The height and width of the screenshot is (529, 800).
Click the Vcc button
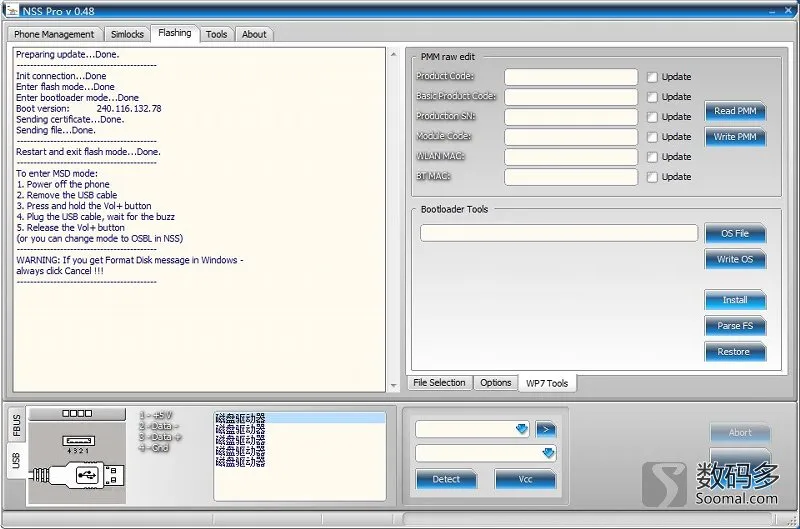(525, 480)
